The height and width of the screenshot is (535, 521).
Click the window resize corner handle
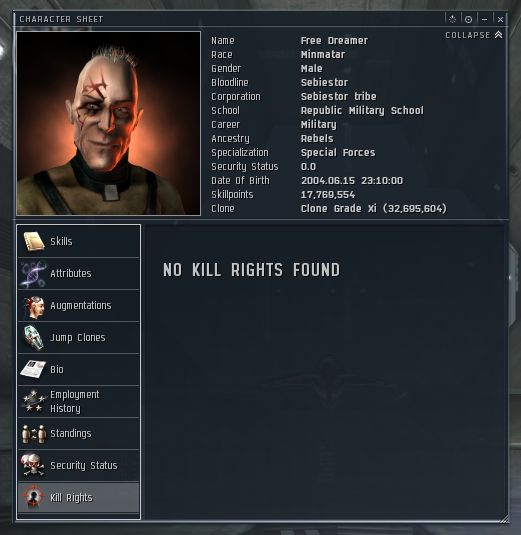(505, 520)
